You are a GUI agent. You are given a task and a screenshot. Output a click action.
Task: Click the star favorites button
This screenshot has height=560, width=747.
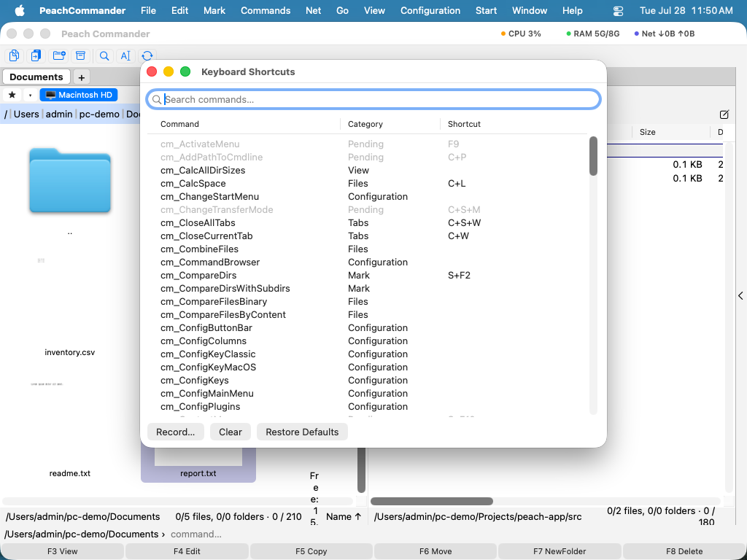point(12,95)
